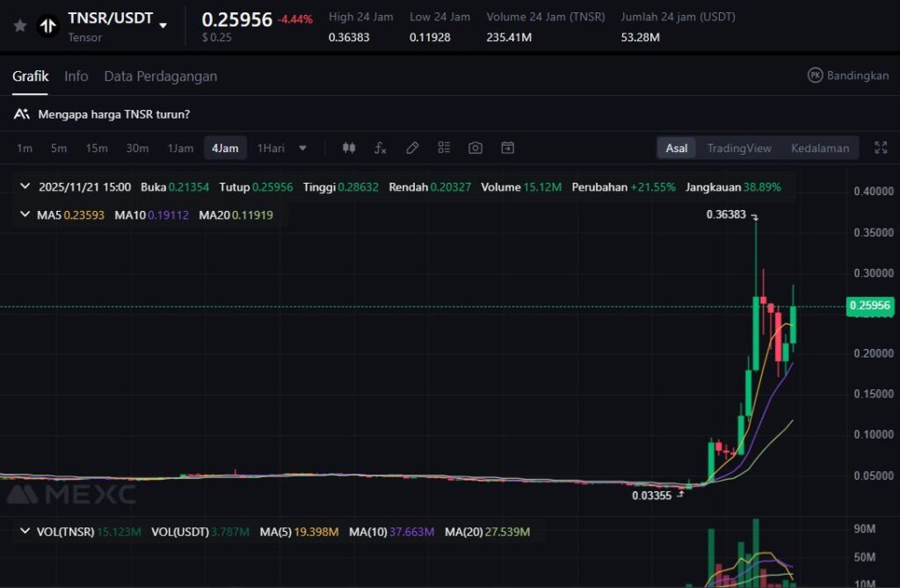This screenshot has height=588, width=900.
Task: Open candlestick chart type selector
Action: pos(349,148)
